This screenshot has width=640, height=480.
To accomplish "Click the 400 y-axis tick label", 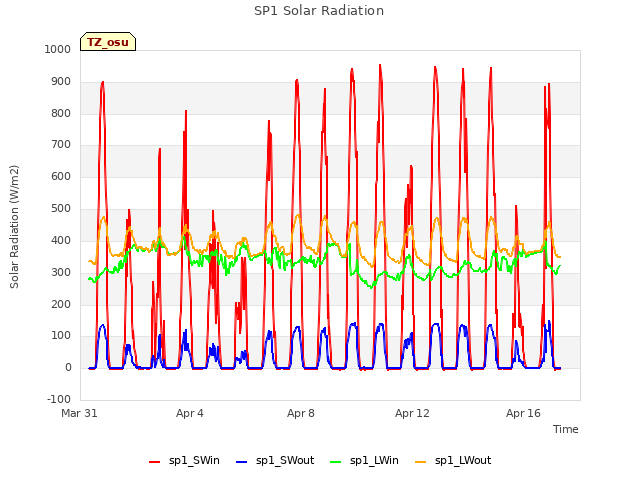I will click(61, 240).
